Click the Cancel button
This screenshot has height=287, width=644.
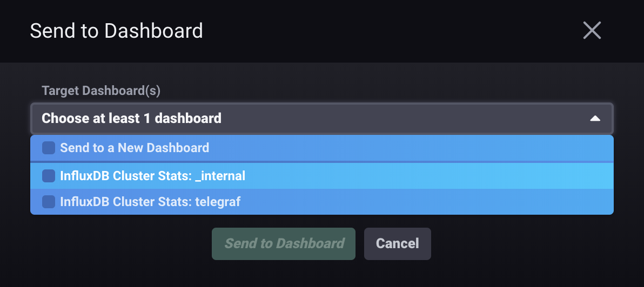coord(397,244)
